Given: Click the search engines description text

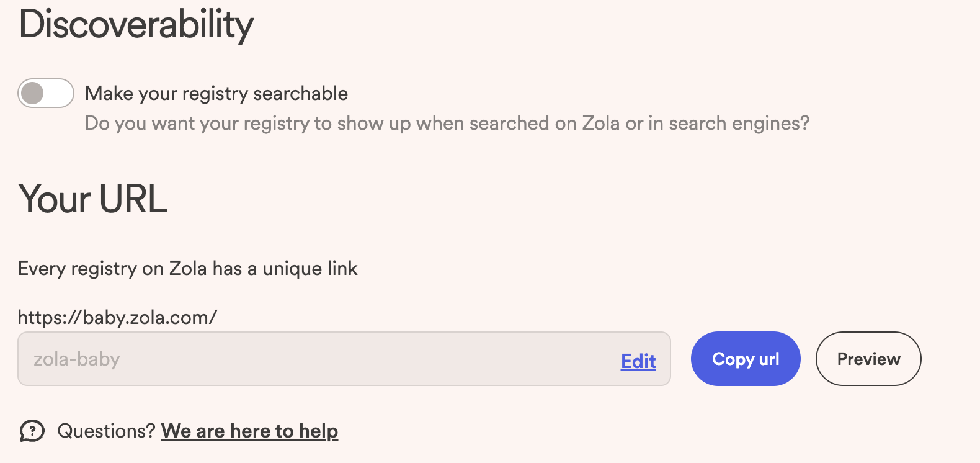Looking at the screenshot, I should pos(447,124).
